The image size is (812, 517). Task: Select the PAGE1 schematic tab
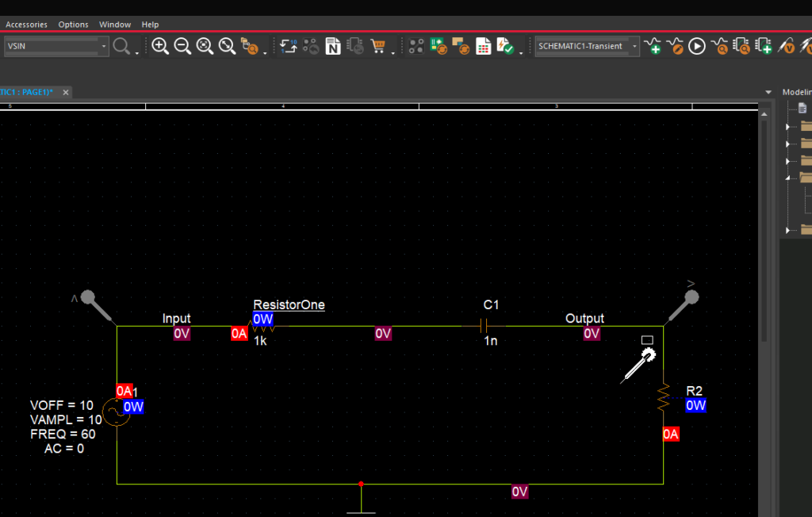tap(26, 92)
